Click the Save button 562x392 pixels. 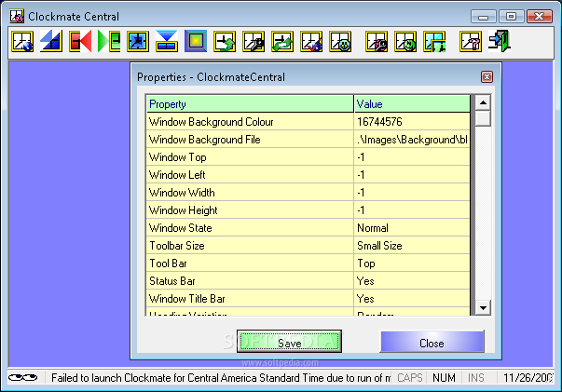(x=289, y=341)
